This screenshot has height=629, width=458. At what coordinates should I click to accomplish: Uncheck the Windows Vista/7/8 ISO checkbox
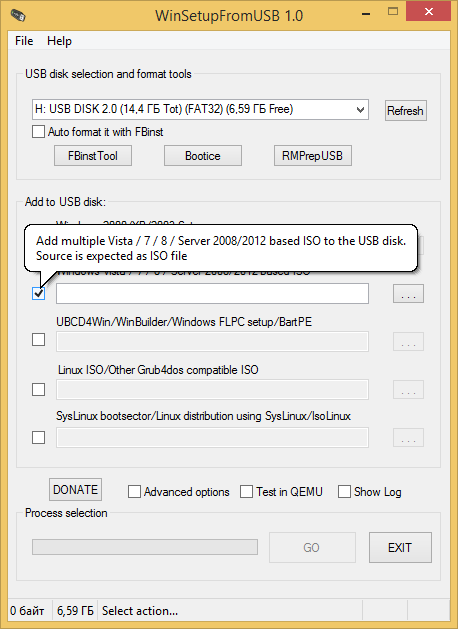[x=39, y=294]
